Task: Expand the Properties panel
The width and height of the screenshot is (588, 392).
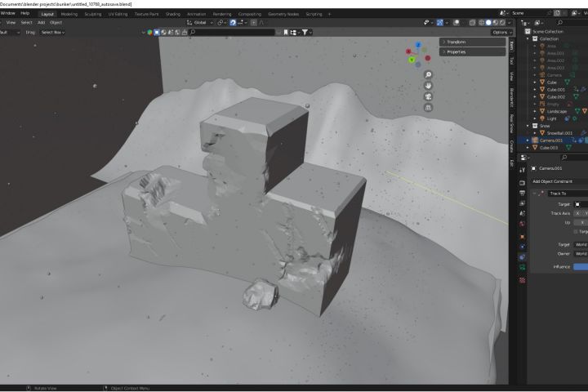Action: pos(473,51)
